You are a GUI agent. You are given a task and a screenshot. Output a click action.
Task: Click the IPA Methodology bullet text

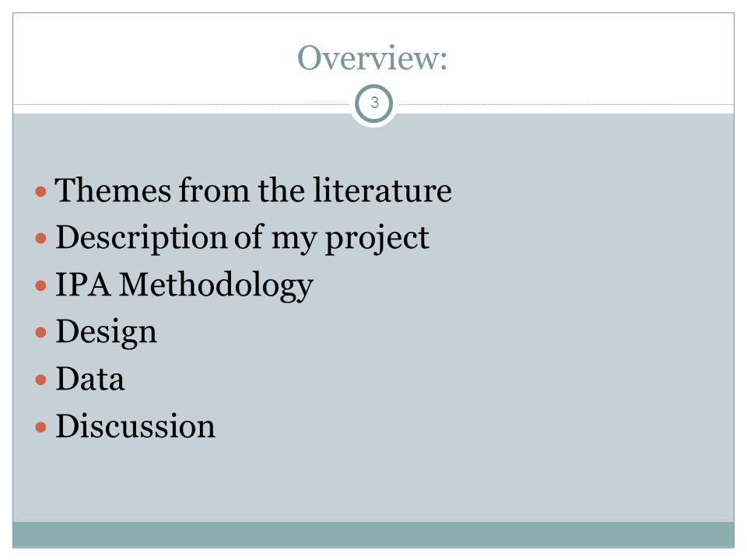(x=184, y=285)
